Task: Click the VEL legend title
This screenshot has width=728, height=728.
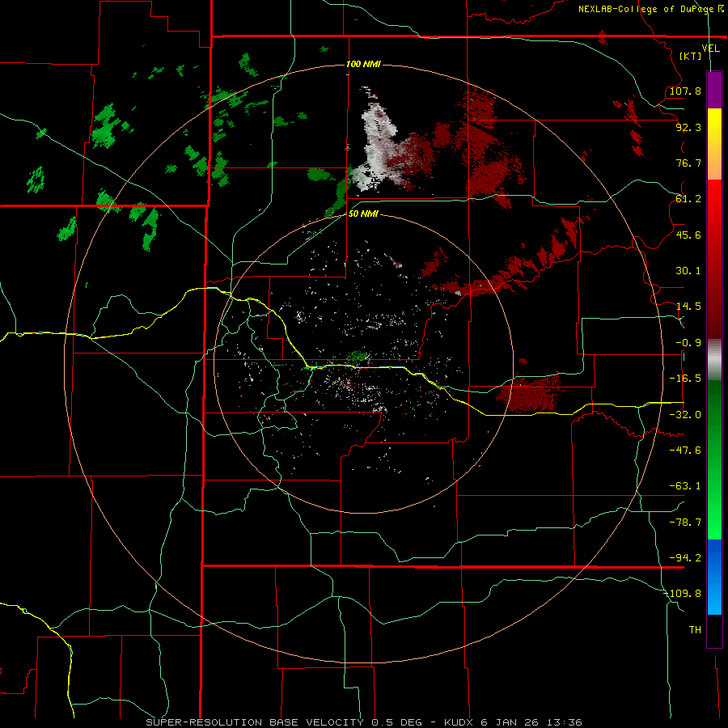Action: pos(710,49)
